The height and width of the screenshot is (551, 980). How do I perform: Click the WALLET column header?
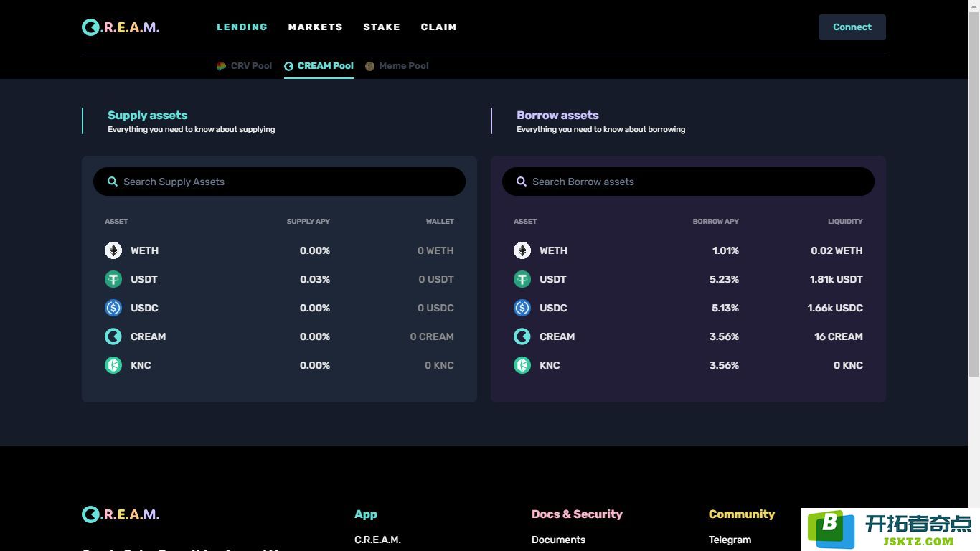pyautogui.click(x=440, y=221)
